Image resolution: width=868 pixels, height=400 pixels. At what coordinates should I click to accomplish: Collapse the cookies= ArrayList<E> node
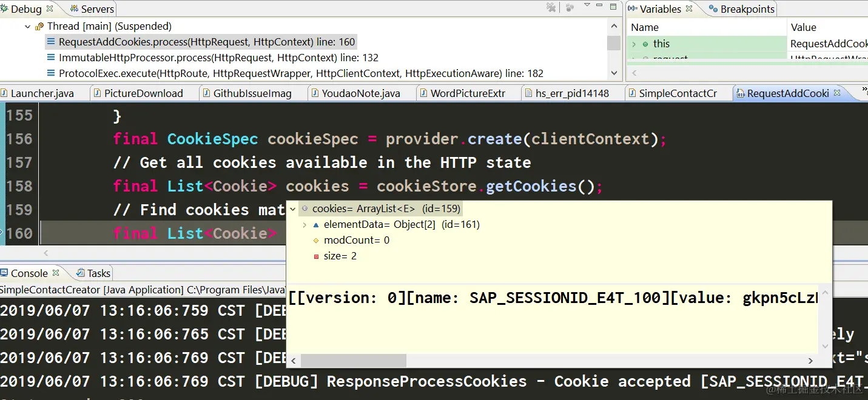pyautogui.click(x=293, y=209)
